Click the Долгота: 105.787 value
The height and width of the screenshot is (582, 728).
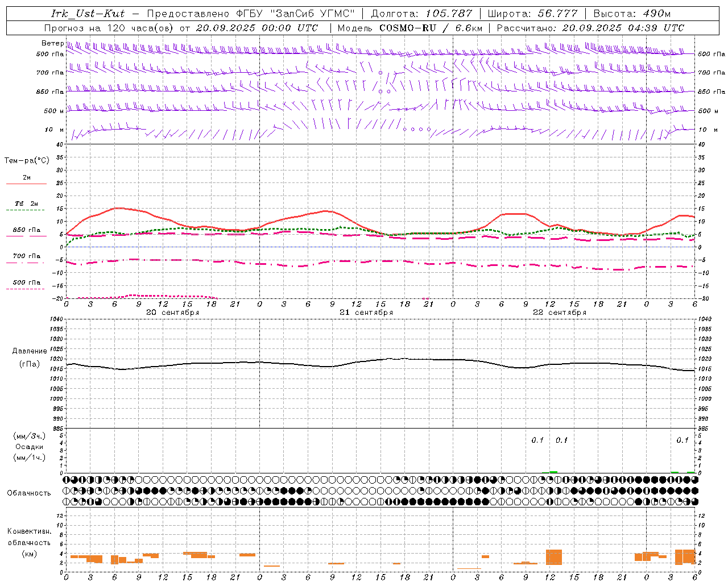[421, 13]
